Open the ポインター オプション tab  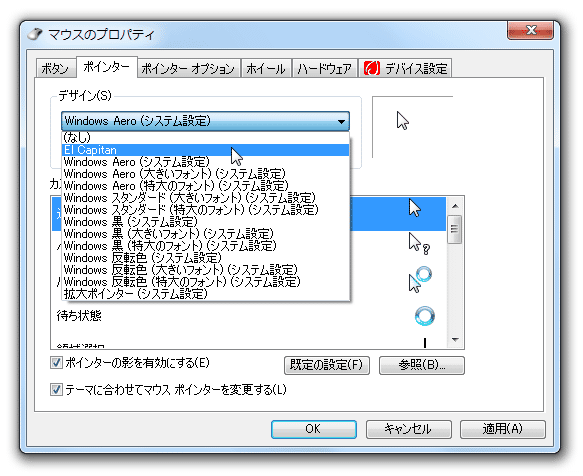pos(188,68)
